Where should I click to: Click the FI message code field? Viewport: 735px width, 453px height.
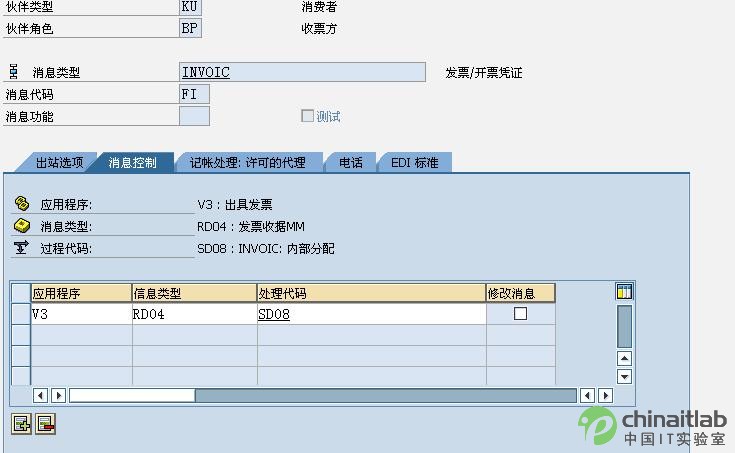point(194,94)
